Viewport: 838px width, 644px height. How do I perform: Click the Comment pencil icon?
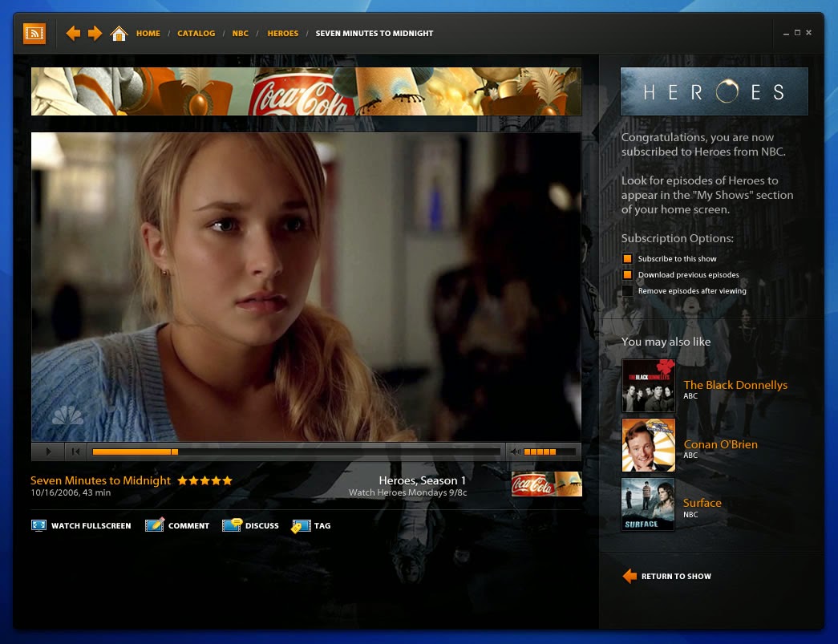click(x=155, y=525)
